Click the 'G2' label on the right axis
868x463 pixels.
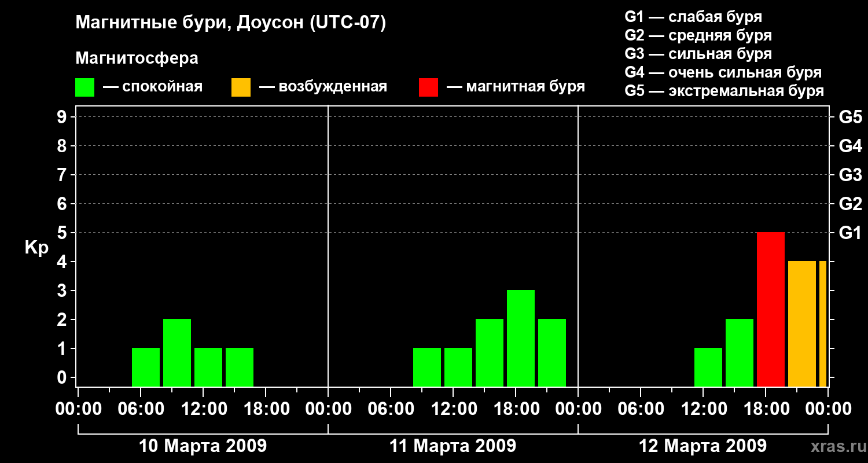click(851, 204)
